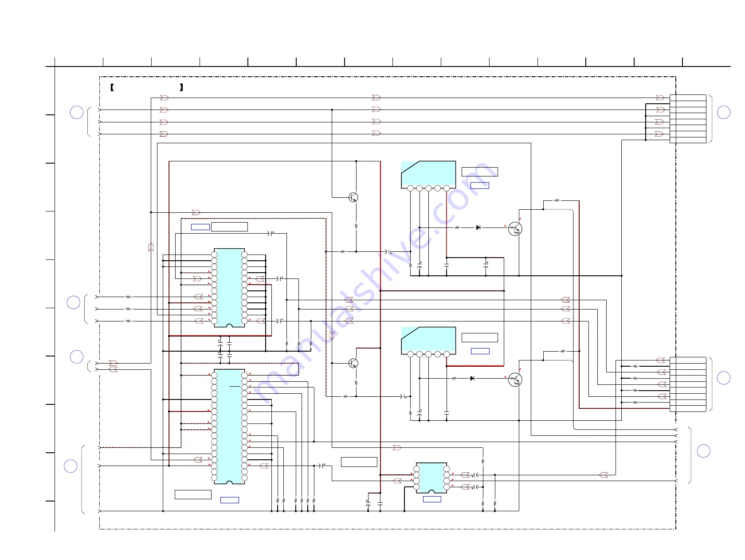Click the blue reference circle at top left
The width and height of the screenshot is (745, 560).
coord(77,112)
